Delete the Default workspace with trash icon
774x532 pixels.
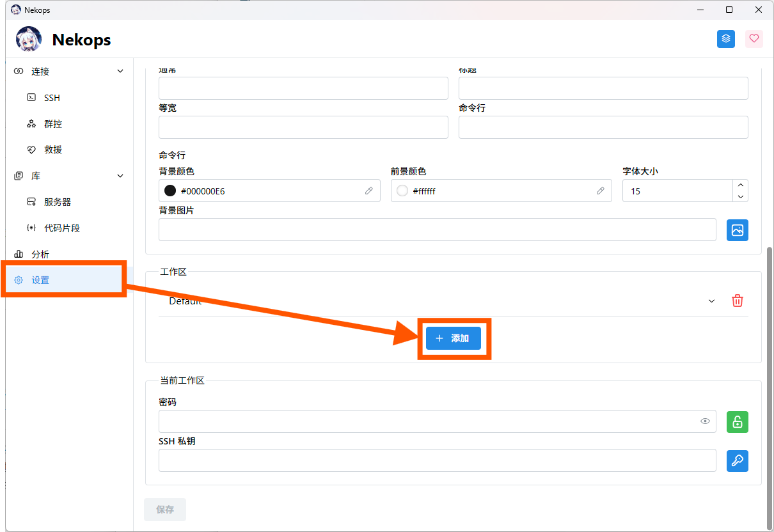(x=737, y=301)
